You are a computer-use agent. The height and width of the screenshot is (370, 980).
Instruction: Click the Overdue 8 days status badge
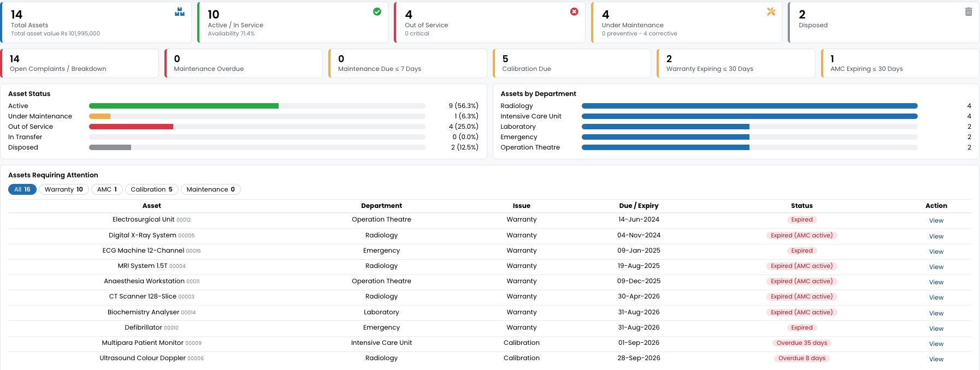pos(802,358)
